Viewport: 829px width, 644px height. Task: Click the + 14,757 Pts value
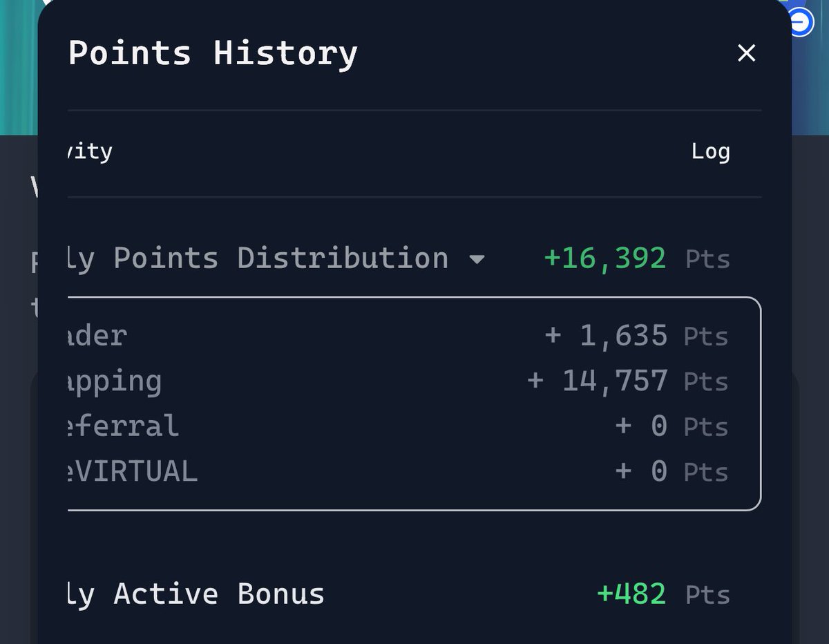coord(627,381)
